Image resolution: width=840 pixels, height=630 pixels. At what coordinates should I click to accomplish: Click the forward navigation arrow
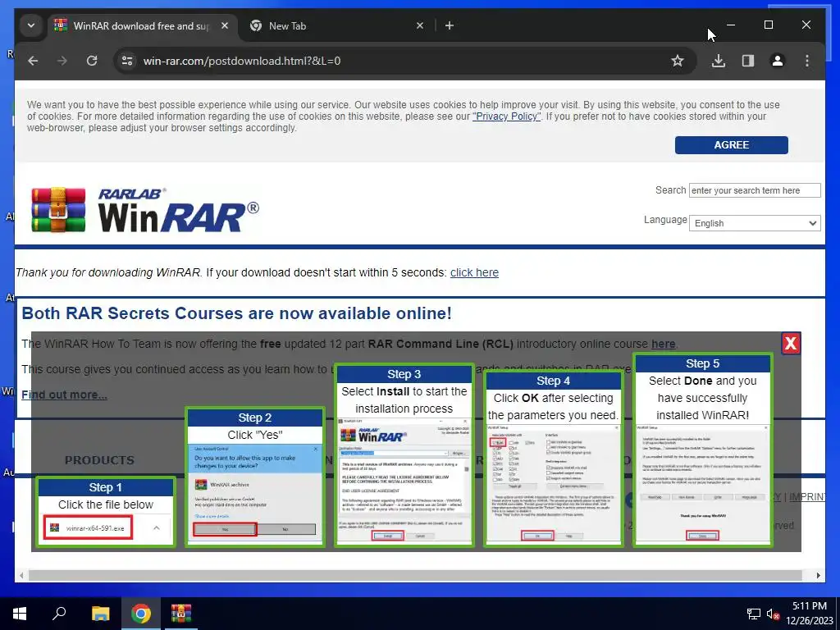pos(62,61)
